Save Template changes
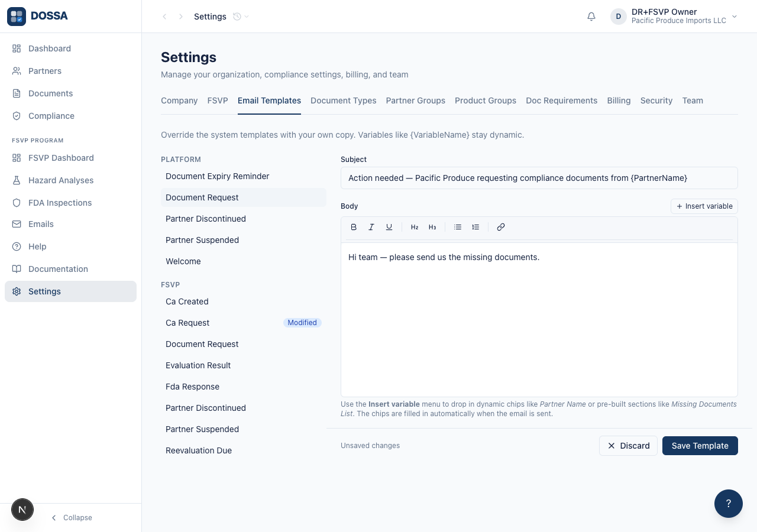This screenshot has width=757, height=532. click(x=700, y=446)
